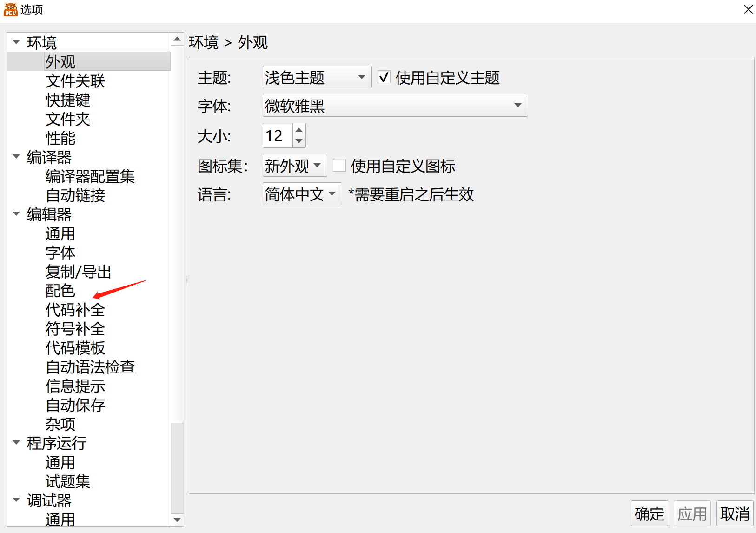
Task: Select 通用 under 编辑器
Action: pos(60,233)
